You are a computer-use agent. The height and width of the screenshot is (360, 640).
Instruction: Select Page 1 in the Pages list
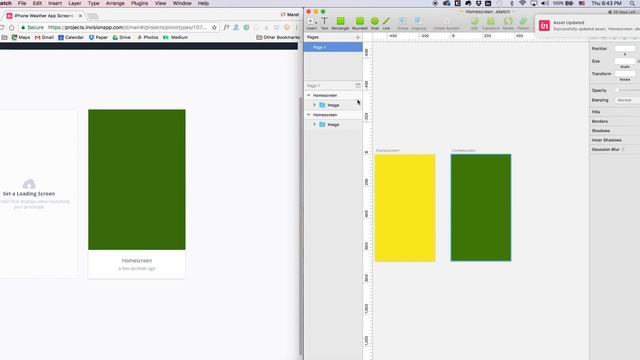(x=333, y=47)
